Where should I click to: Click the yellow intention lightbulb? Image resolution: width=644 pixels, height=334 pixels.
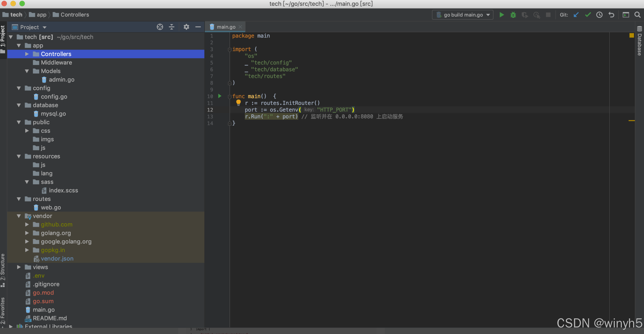(238, 102)
